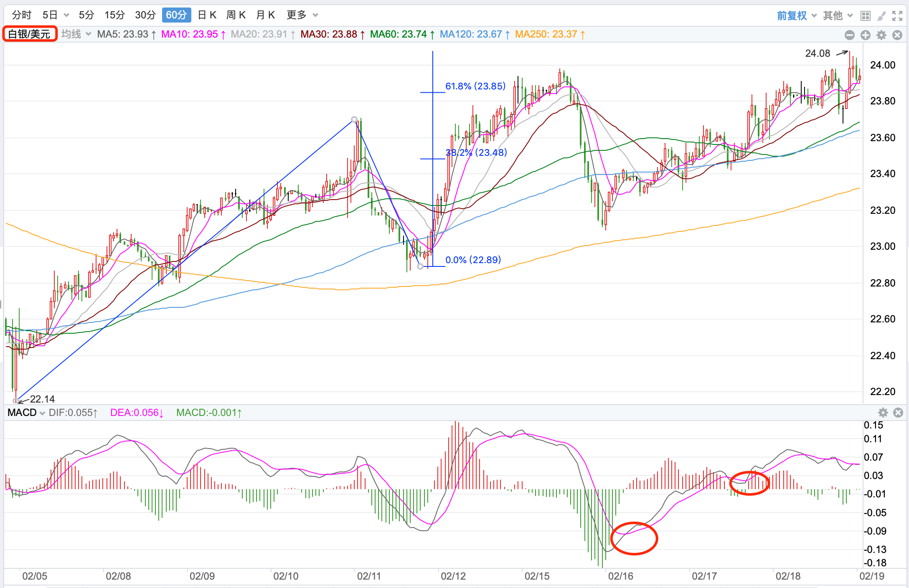Open MACD panel settings gear icon
Screen dimensions: 909x588
coord(883,413)
